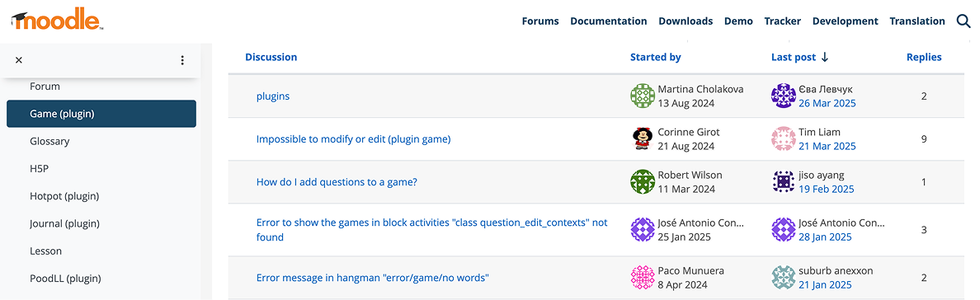Open "Error to show the games" discussion
The image size is (980, 300).
432,229
